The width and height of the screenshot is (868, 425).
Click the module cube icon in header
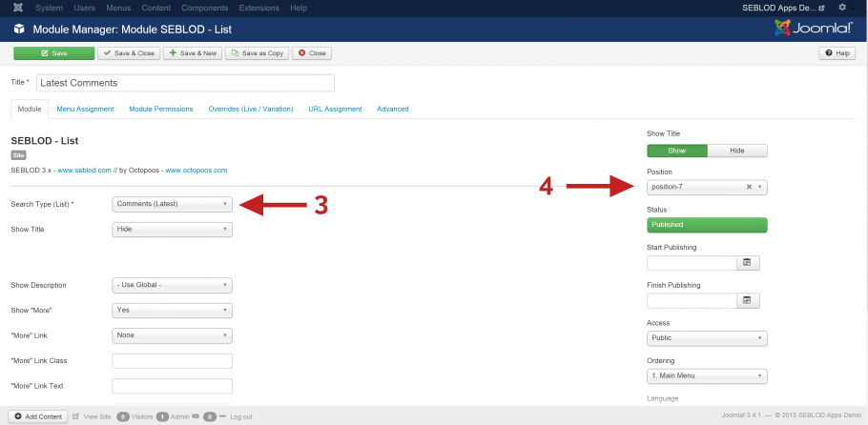pyautogui.click(x=19, y=29)
